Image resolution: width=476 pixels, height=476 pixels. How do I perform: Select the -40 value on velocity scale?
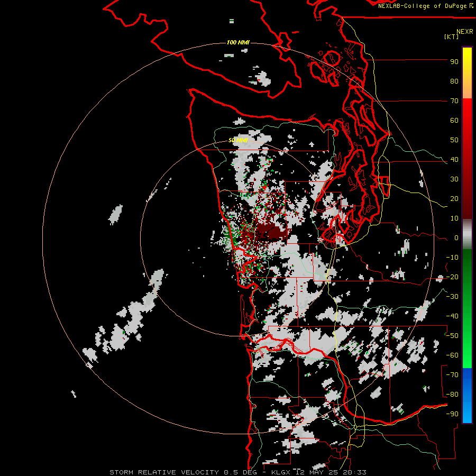point(452,316)
